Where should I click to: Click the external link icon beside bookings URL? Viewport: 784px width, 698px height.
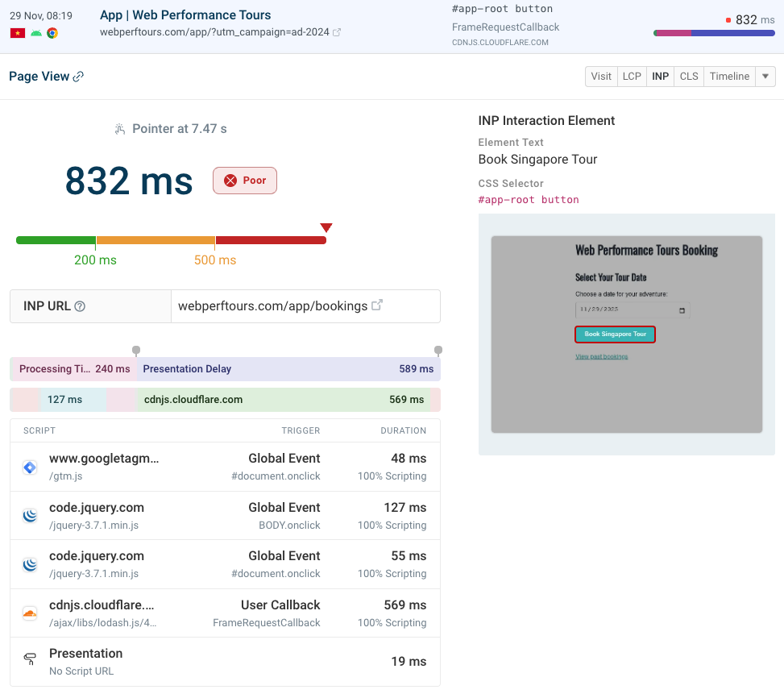tap(377, 305)
